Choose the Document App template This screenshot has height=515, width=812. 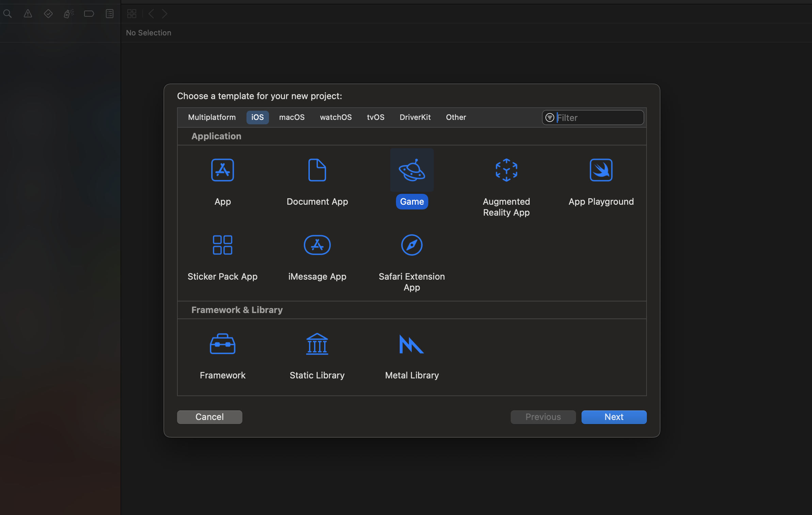tap(317, 170)
